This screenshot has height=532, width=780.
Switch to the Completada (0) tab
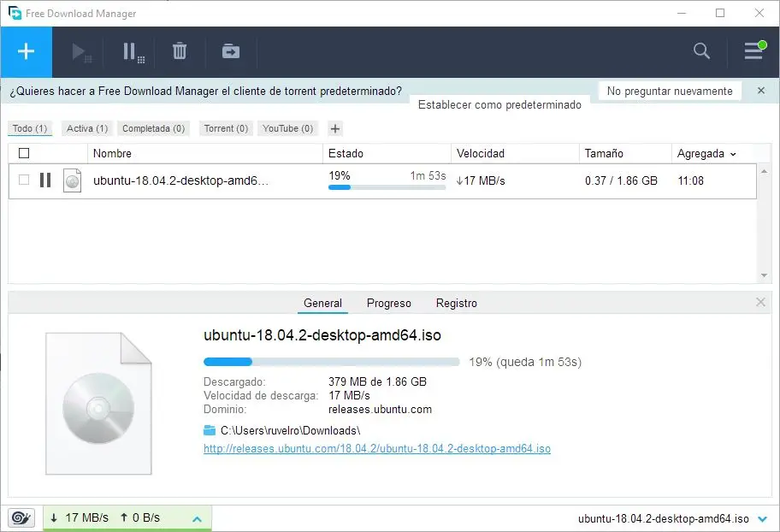point(154,128)
